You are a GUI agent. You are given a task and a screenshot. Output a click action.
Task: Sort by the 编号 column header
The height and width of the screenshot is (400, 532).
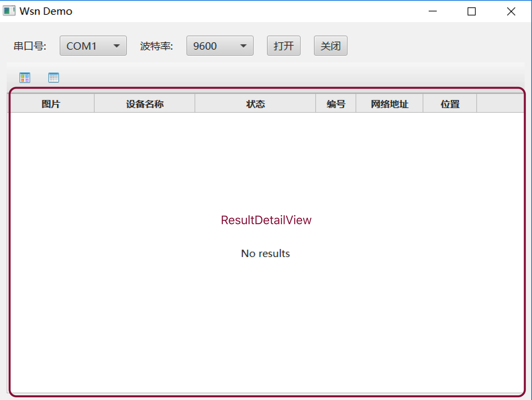point(336,104)
